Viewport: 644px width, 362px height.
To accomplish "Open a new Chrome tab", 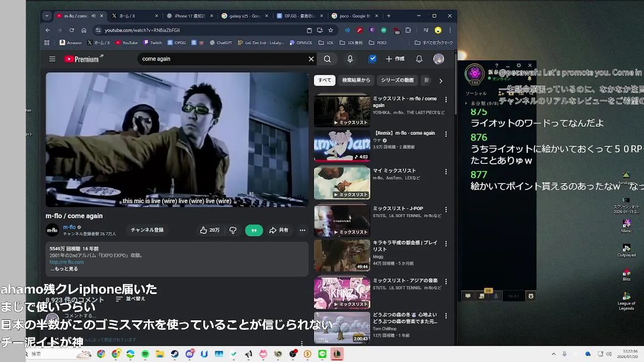I will tap(388, 16).
